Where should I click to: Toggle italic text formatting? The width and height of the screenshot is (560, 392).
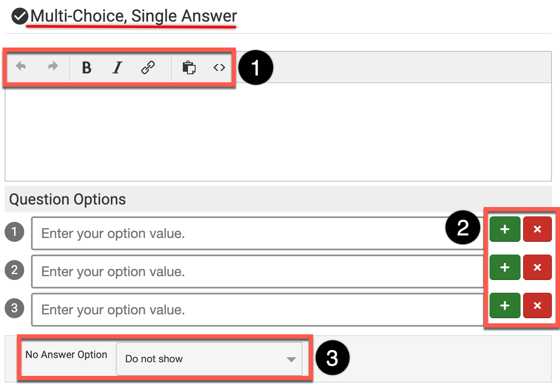117,67
